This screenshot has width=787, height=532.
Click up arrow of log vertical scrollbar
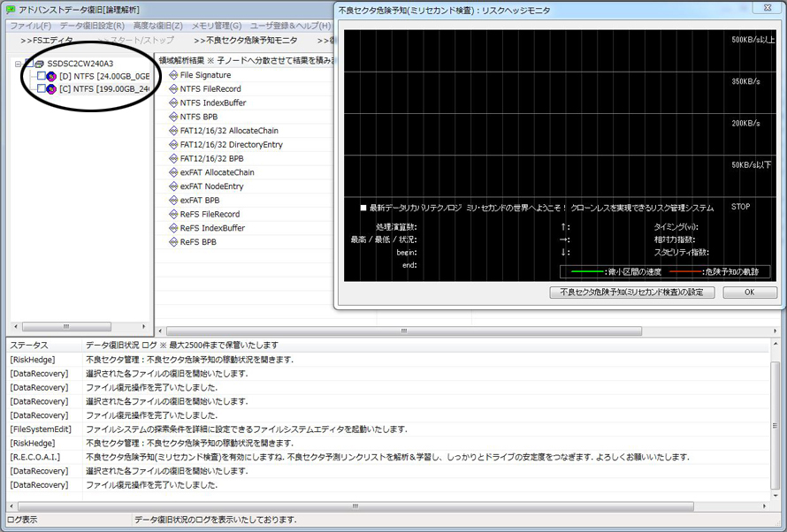(776, 344)
